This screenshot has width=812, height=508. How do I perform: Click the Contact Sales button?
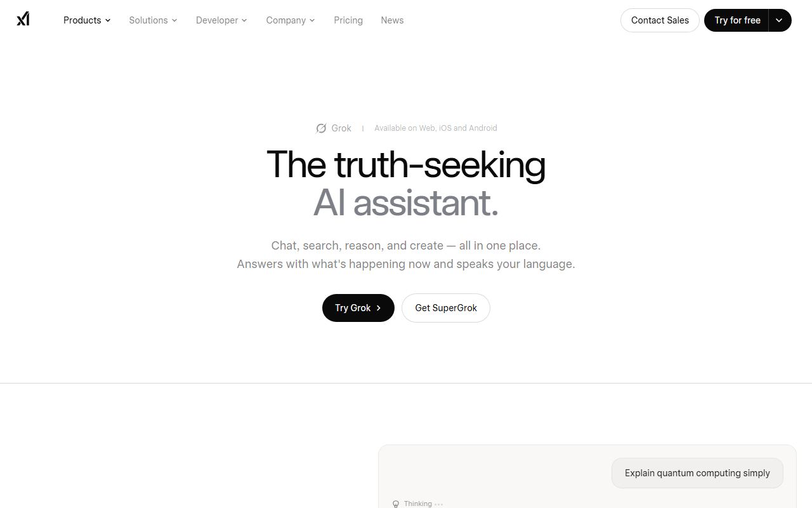pos(660,20)
